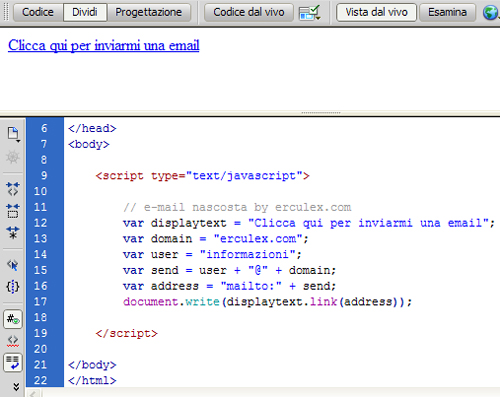500x397 pixels.
Task: Open Live View options icon dropdown
Action: (x=310, y=13)
